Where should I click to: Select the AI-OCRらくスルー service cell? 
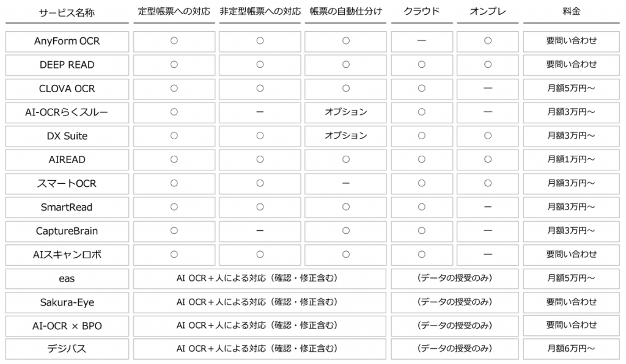click(x=67, y=112)
